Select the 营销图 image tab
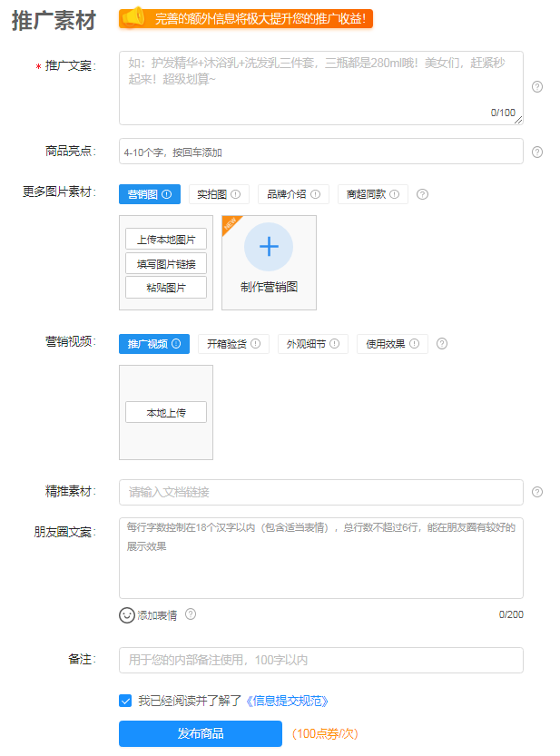 click(149, 194)
